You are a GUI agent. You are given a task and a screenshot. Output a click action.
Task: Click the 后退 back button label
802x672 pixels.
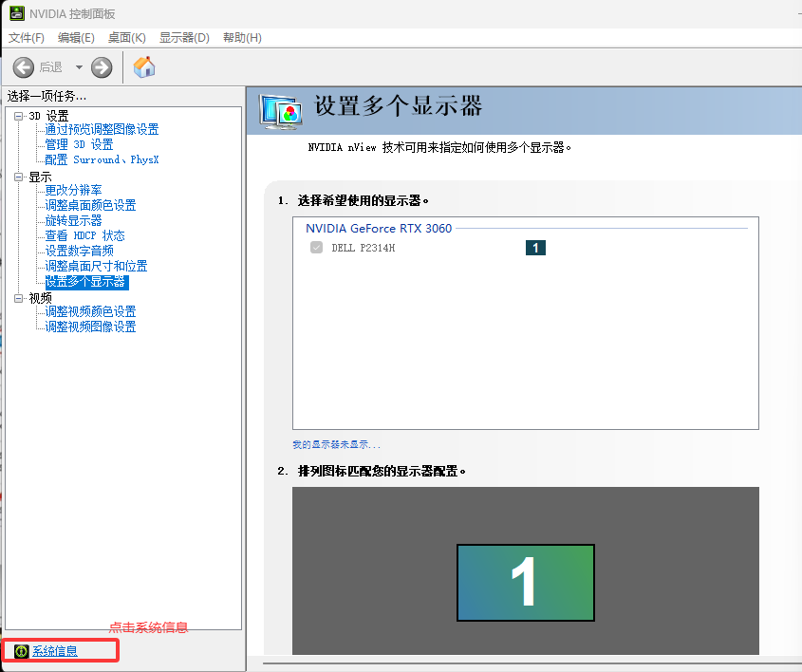[50, 67]
